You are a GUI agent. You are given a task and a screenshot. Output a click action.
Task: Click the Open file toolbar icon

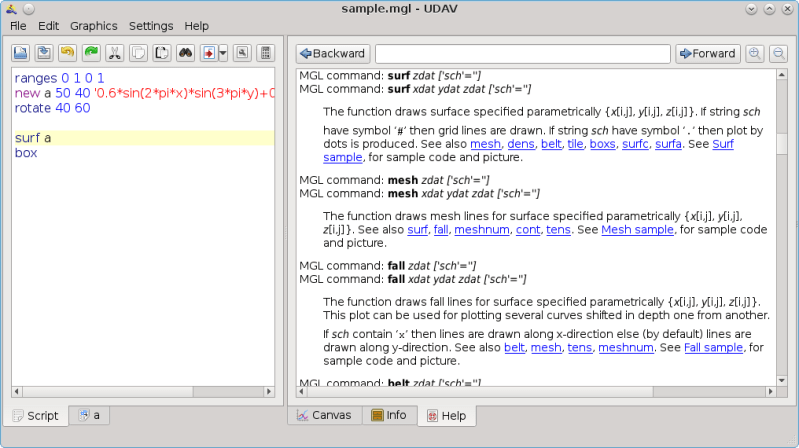pos(20,53)
